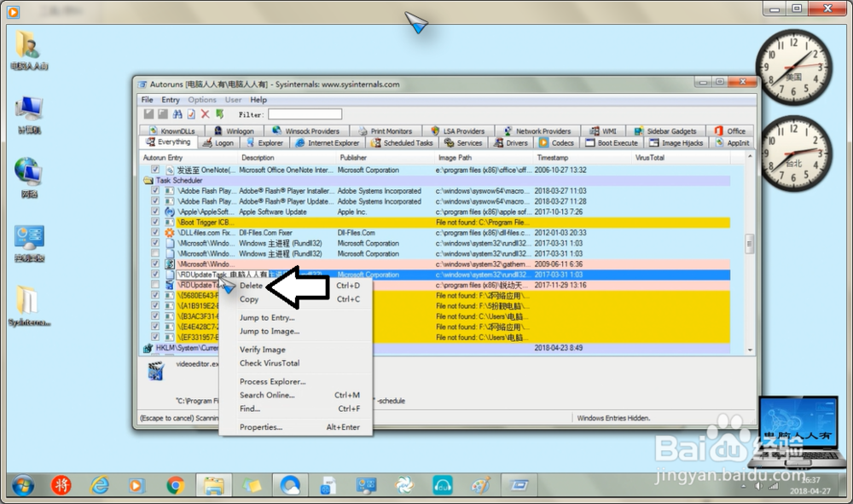Switch to the Drivers tab
The image size is (853, 504).
pyautogui.click(x=511, y=143)
